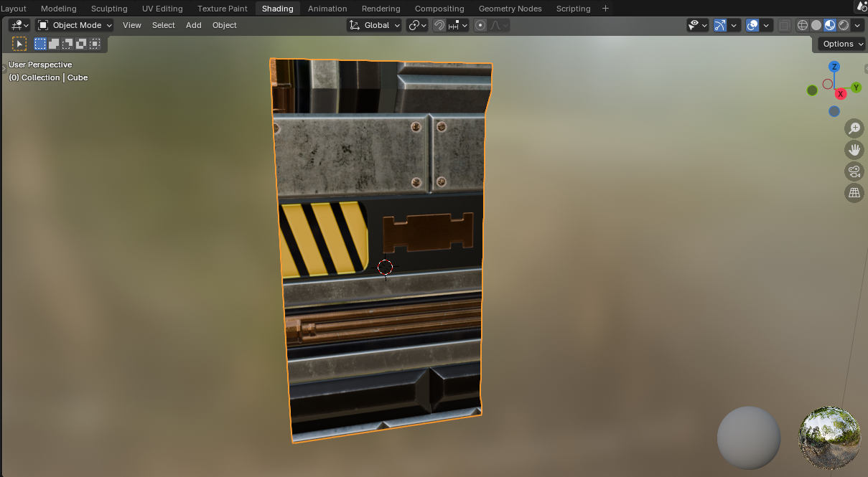The image size is (868, 477).
Task: Switch to Material Preview shading
Action: (x=830, y=25)
